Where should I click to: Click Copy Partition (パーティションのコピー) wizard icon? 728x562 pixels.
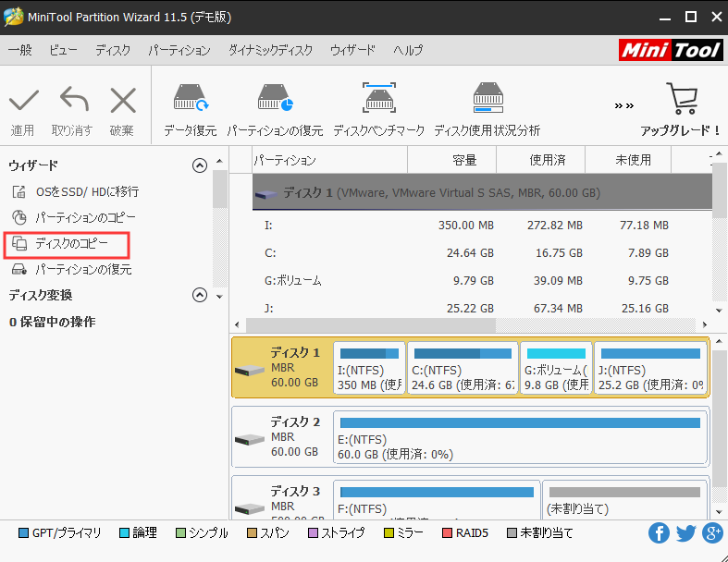[x=19, y=217]
